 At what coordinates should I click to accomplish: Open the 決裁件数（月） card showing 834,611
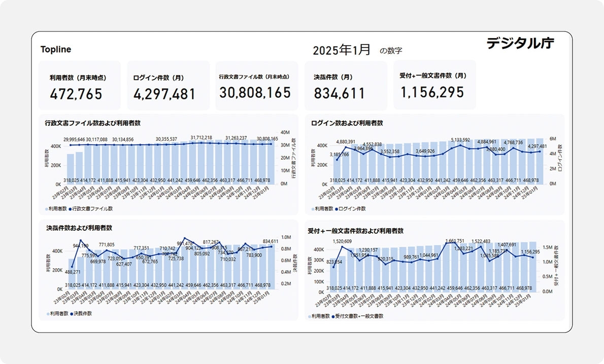[x=345, y=86]
